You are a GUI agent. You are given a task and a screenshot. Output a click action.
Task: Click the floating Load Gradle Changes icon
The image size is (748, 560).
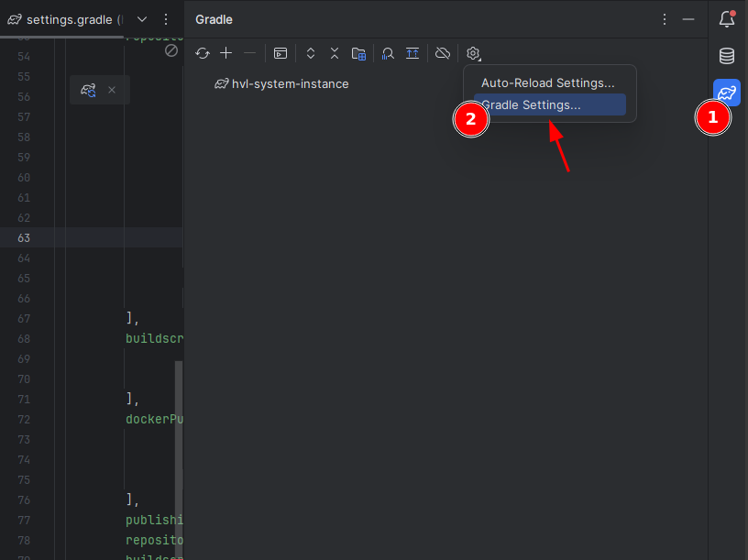pyautogui.click(x=89, y=90)
